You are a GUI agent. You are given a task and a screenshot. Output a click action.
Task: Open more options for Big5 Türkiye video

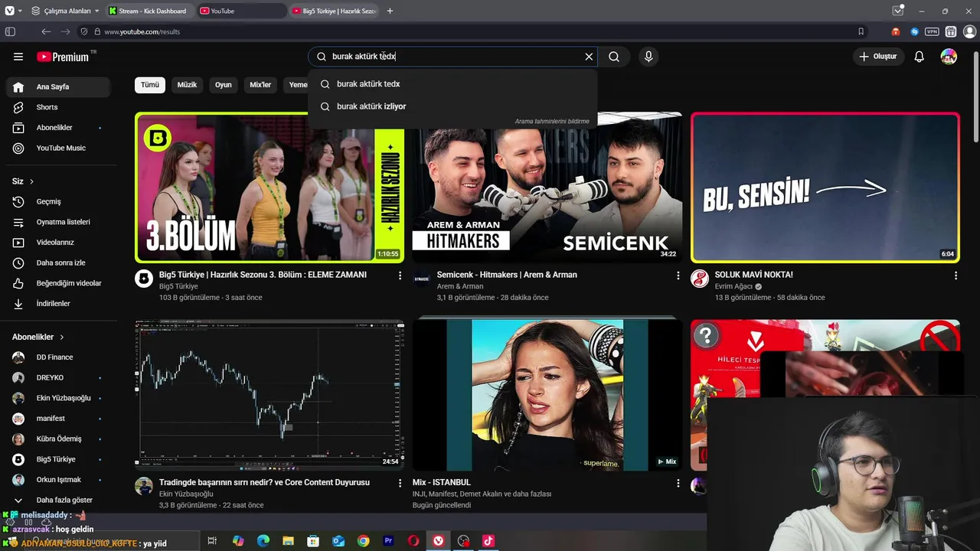tap(400, 275)
